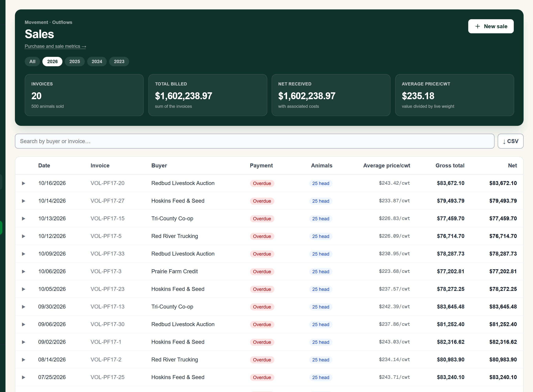Expand the VOL-PF17-23 row details
This screenshot has height=392, width=533.
[23, 289]
